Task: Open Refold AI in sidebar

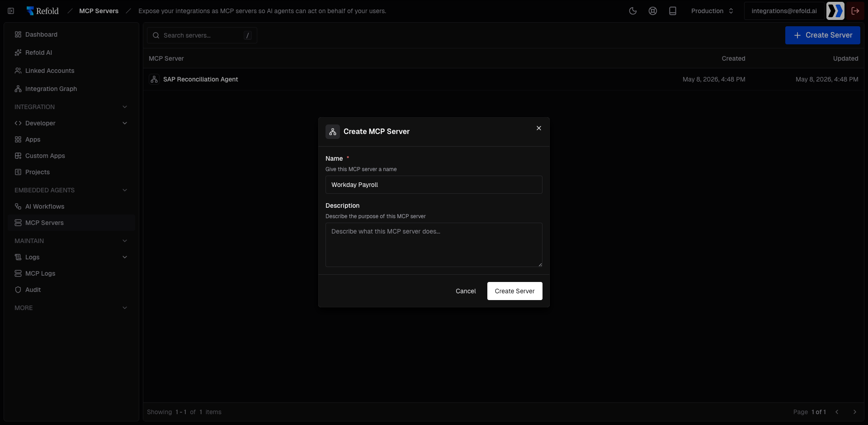Action: (x=71, y=53)
